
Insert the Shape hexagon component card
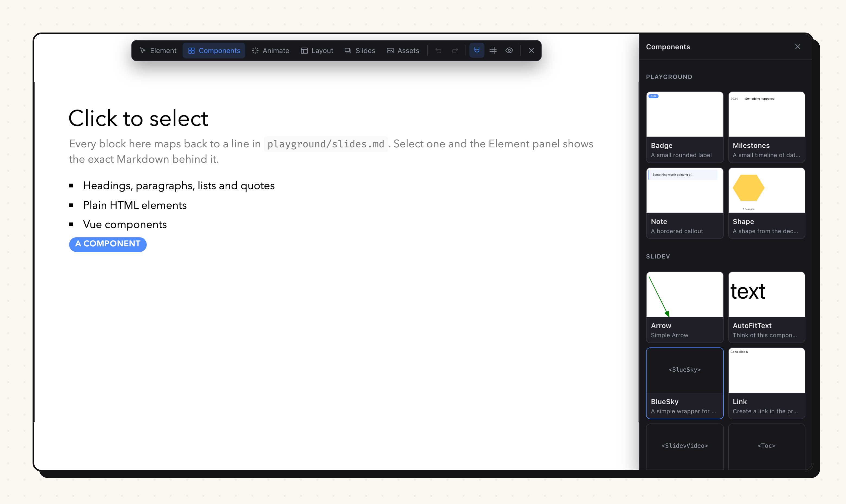pyautogui.click(x=767, y=203)
